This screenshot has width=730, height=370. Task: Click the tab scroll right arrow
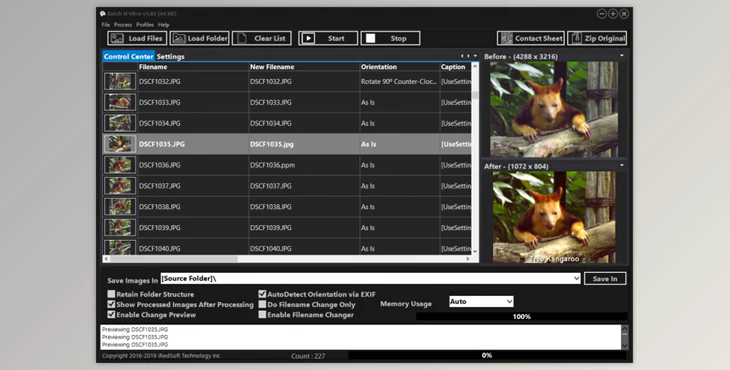(468, 56)
